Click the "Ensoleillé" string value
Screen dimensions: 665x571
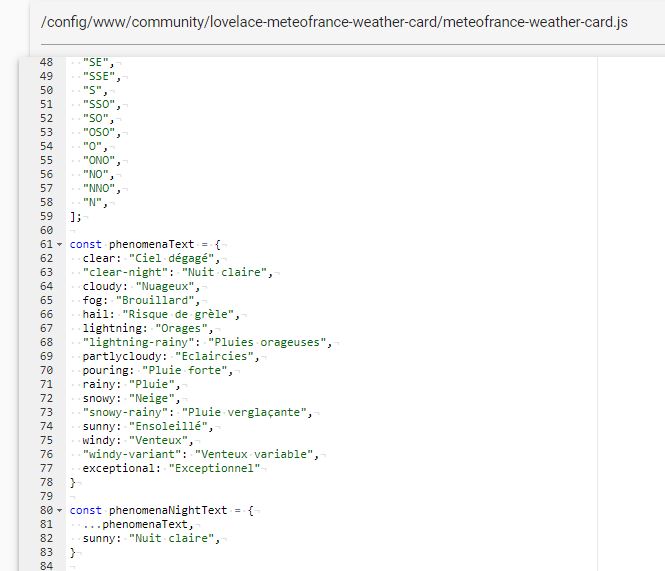[x=168, y=426]
